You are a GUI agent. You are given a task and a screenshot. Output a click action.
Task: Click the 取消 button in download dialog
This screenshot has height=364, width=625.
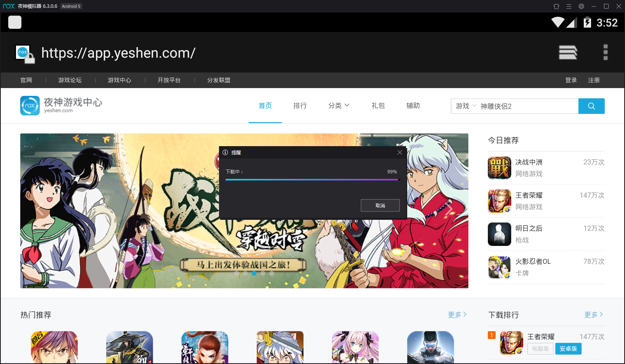pyautogui.click(x=380, y=205)
